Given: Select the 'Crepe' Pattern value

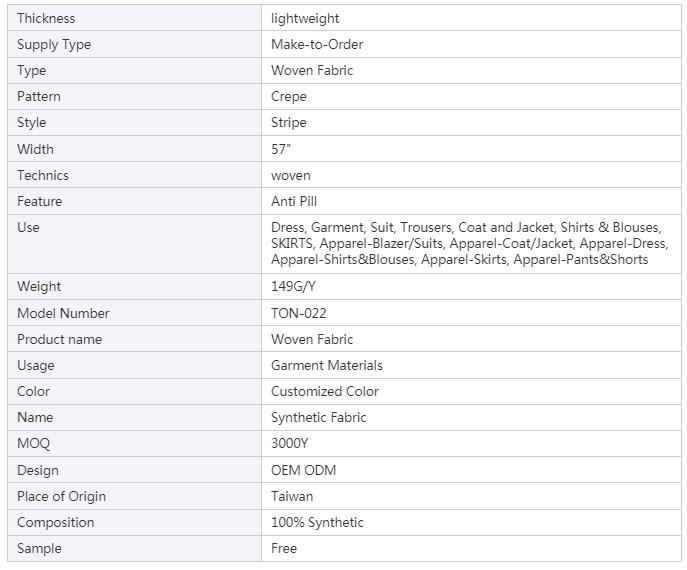Looking at the screenshot, I should tap(289, 96).
